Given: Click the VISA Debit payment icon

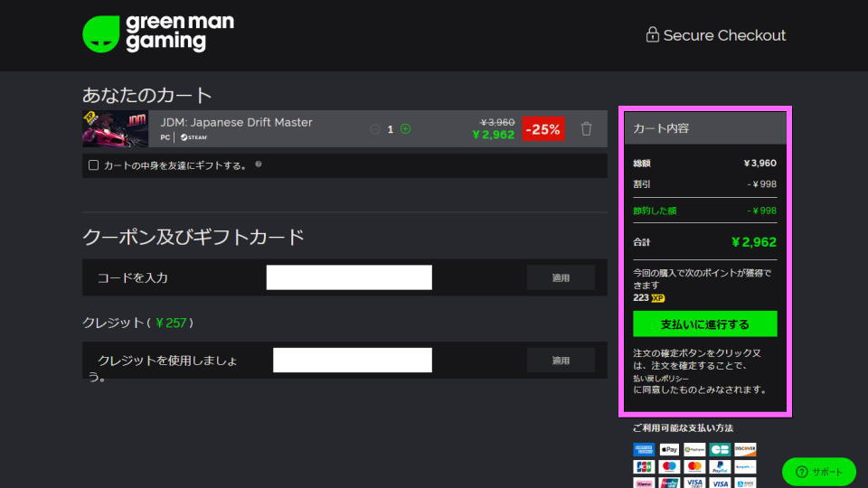Looking at the screenshot, I should [694, 483].
